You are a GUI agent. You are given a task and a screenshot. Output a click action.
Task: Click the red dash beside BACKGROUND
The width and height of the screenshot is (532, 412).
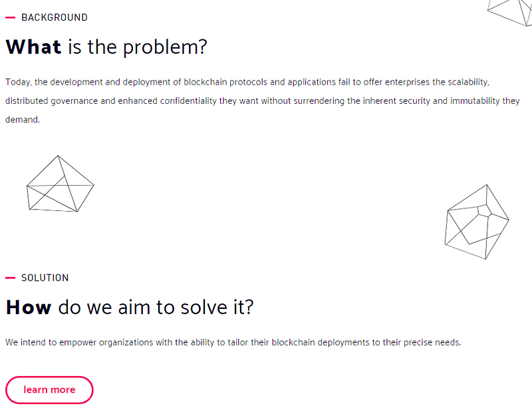(x=10, y=17)
